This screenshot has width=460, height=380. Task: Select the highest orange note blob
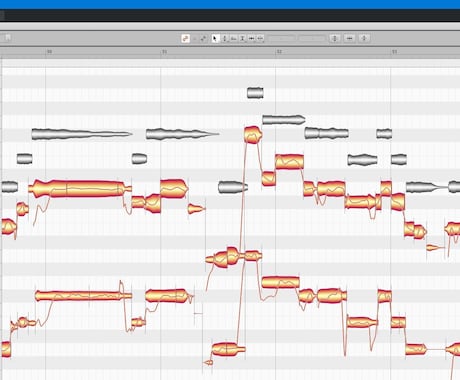[x=252, y=135]
